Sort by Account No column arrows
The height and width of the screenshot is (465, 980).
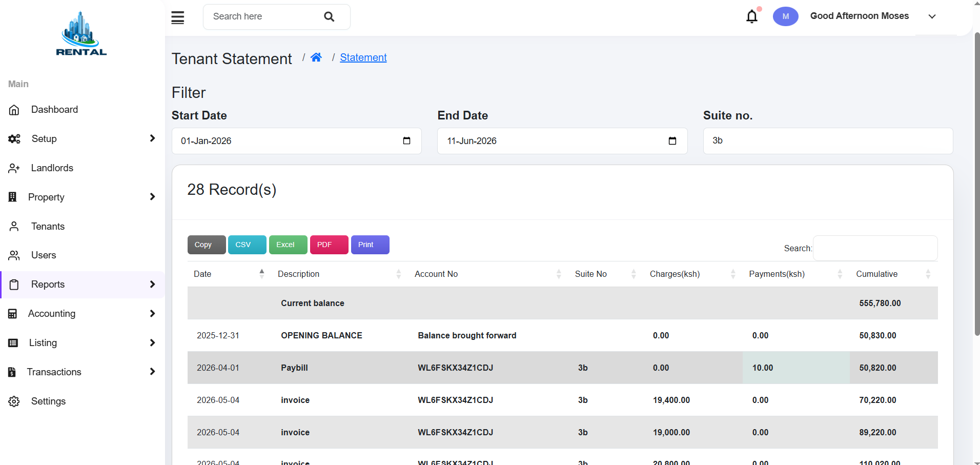coord(559,274)
